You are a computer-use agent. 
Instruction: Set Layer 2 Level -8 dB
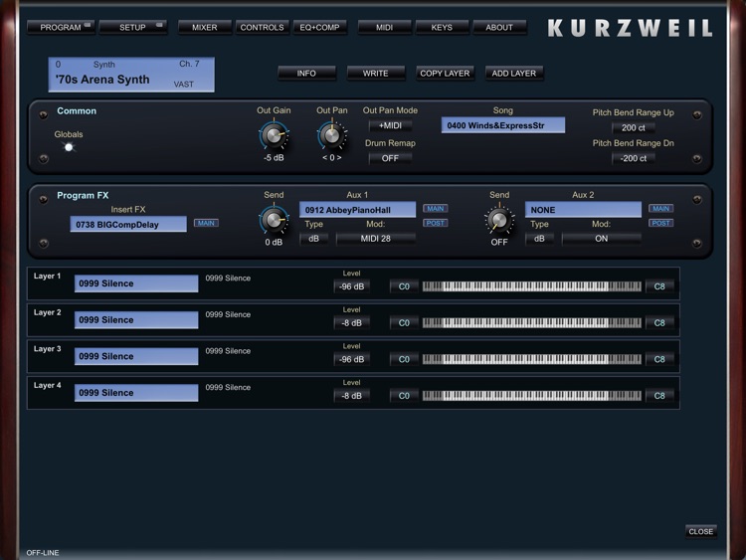pos(351,323)
